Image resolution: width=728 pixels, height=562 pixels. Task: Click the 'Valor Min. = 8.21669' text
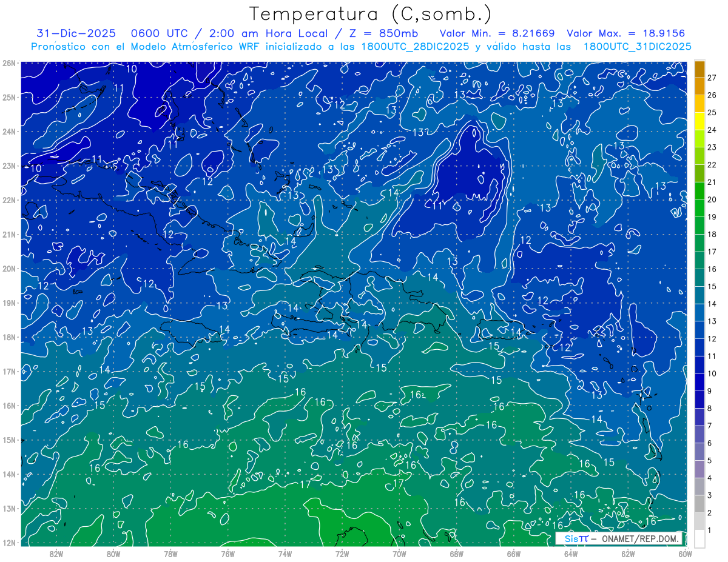[497, 33]
